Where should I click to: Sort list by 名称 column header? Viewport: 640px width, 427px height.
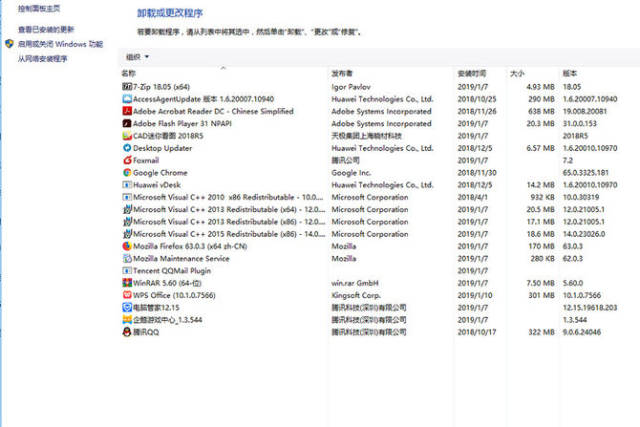[129, 73]
